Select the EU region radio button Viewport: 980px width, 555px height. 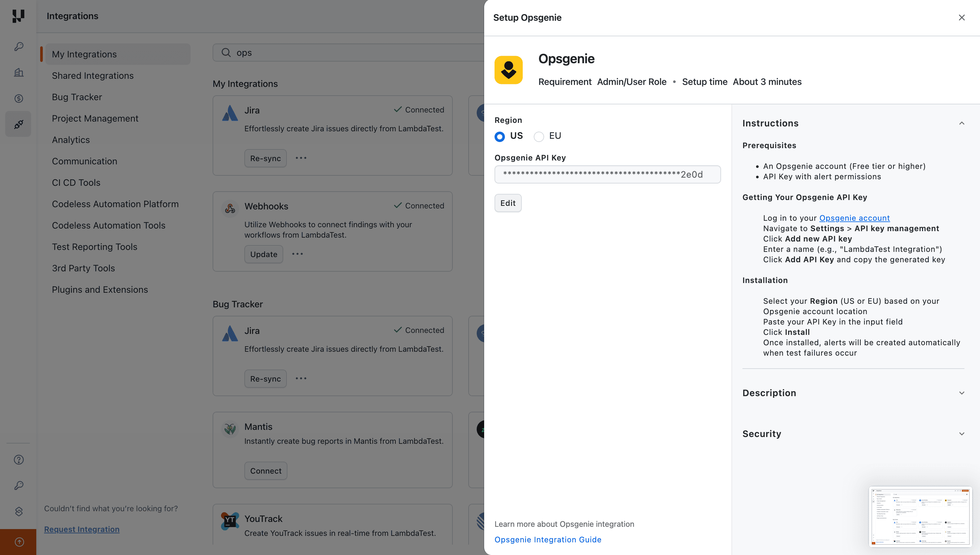(538, 136)
